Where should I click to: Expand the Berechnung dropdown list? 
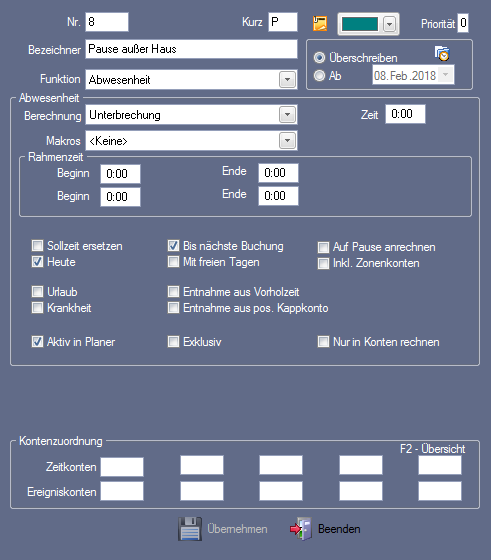287,115
